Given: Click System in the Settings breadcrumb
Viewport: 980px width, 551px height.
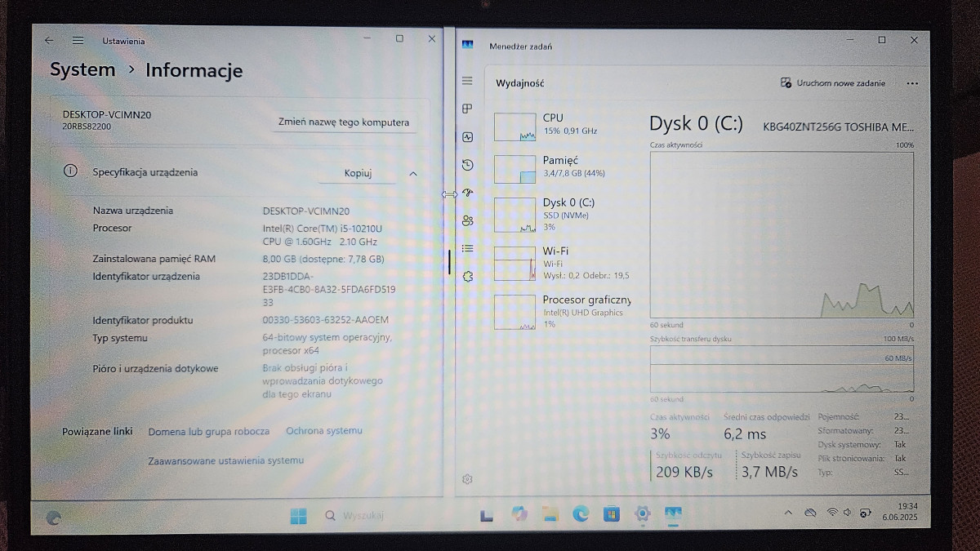Looking at the screenshot, I should coord(82,69).
